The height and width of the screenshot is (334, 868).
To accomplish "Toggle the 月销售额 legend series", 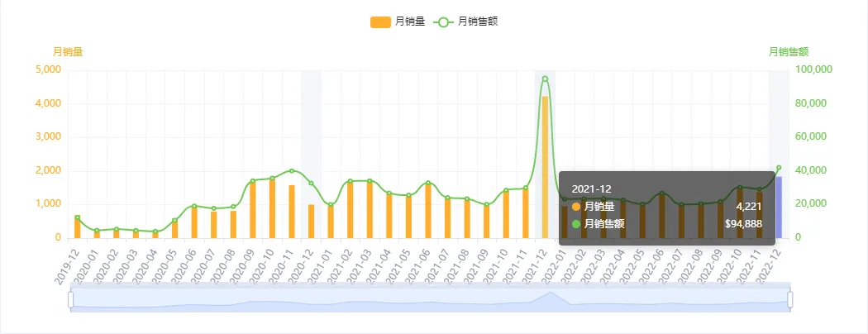I will [x=466, y=21].
